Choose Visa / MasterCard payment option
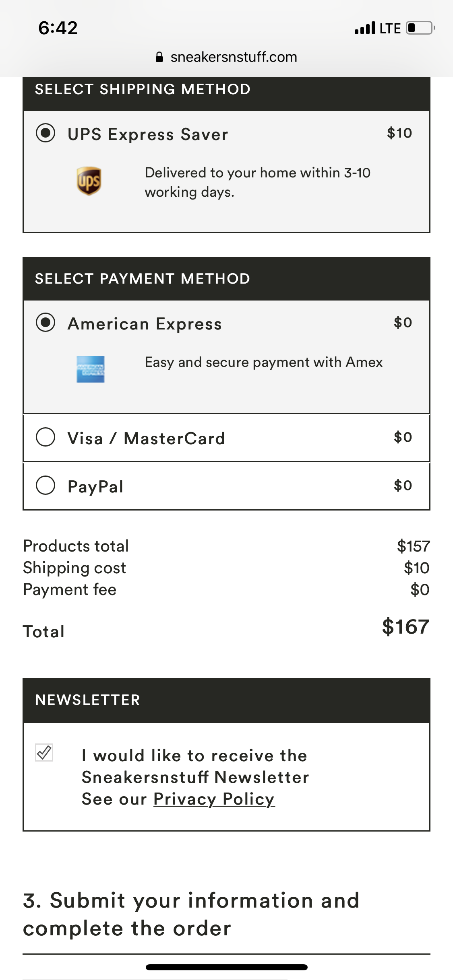 coord(46,437)
